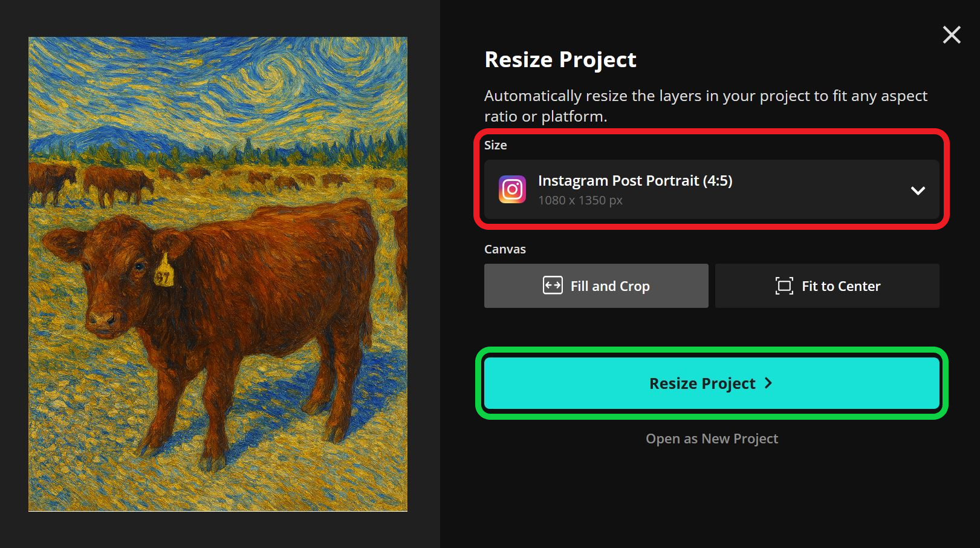
Task: Click the X icon to dismiss the dialog
Action: coord(952,34)
